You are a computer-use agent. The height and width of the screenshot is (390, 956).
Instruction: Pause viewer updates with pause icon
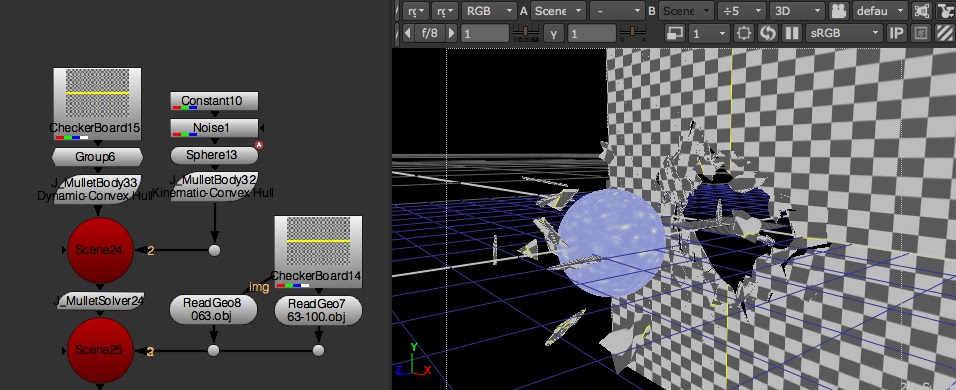(x=791, y=33)
